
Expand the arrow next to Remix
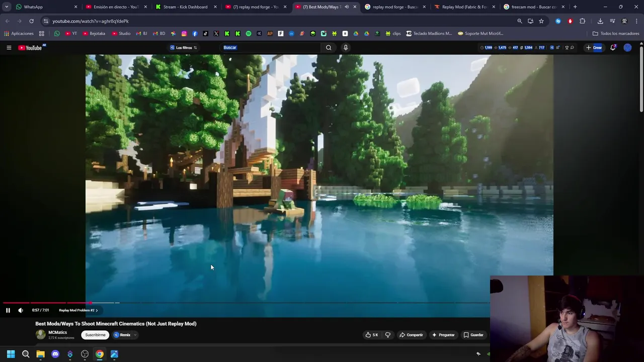tap(135, 335)
